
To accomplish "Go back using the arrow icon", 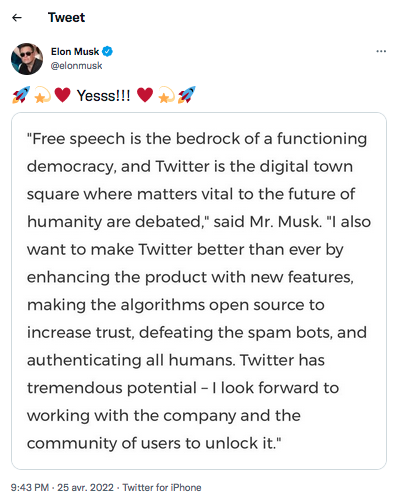I will pyautogui.click(x=17, y=18).
